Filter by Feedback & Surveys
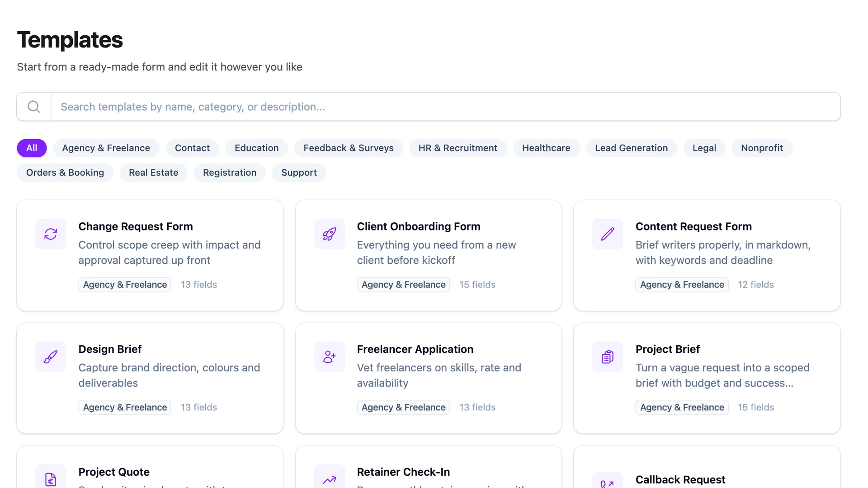 (348, 148)
